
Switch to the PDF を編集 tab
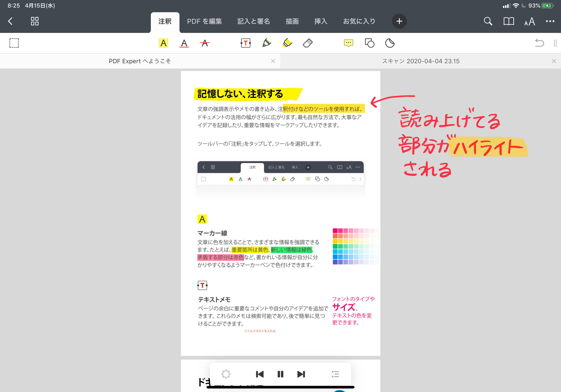click(204, 21)
